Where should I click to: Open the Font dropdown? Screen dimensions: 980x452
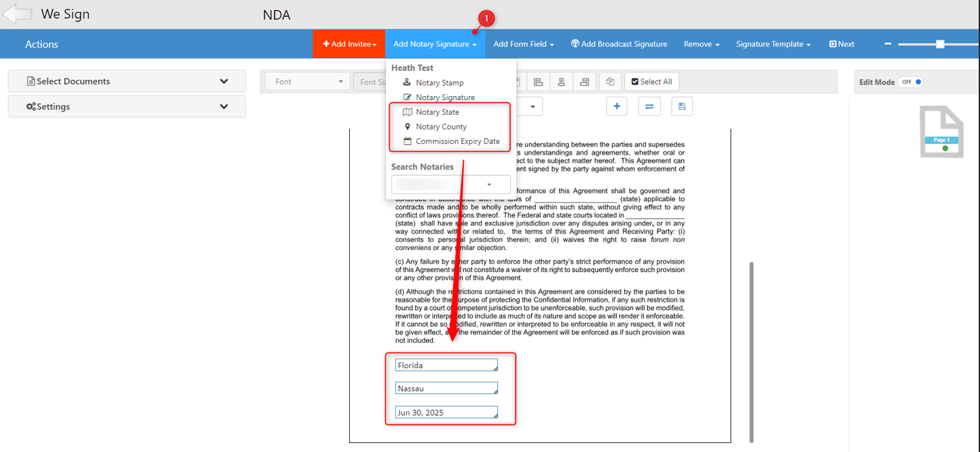click(x=307, y=82)
